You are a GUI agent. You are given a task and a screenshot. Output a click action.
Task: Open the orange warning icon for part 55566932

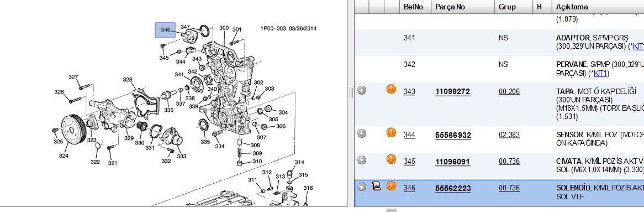(391, 132)
